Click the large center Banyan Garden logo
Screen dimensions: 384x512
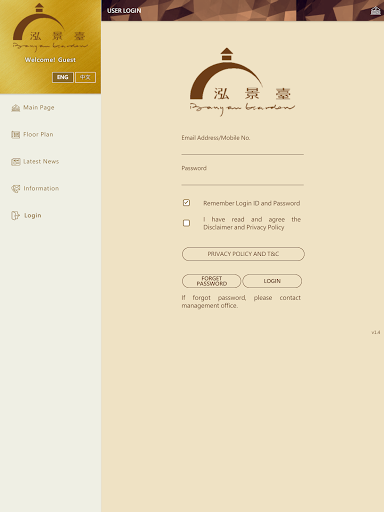coord(242,82)
